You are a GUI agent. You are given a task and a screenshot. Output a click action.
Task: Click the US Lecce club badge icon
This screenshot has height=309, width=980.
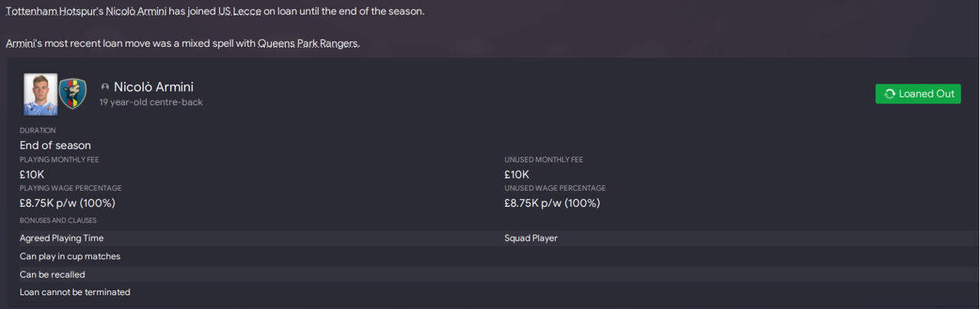[73, 94]
